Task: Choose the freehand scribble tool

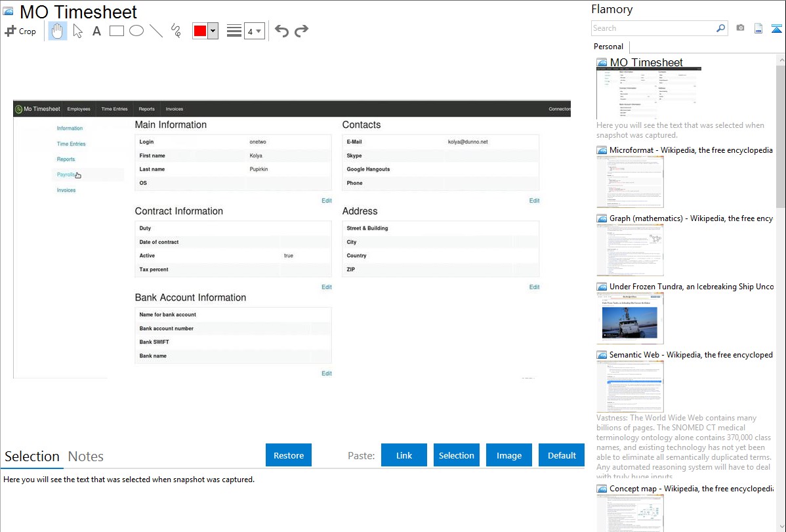Action: (176, 31)
